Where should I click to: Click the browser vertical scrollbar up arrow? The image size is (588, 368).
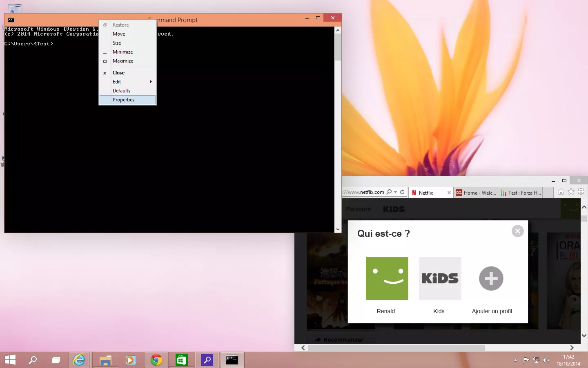[584, 207]
